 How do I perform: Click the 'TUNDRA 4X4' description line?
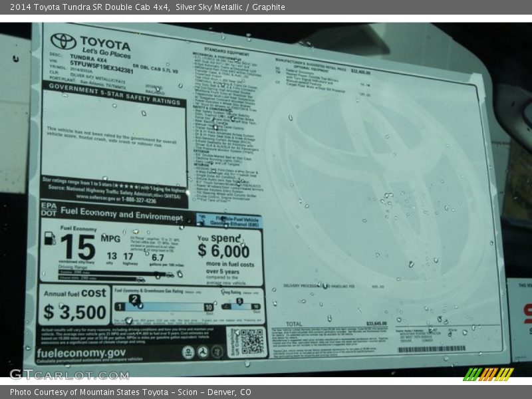(88, 59)
